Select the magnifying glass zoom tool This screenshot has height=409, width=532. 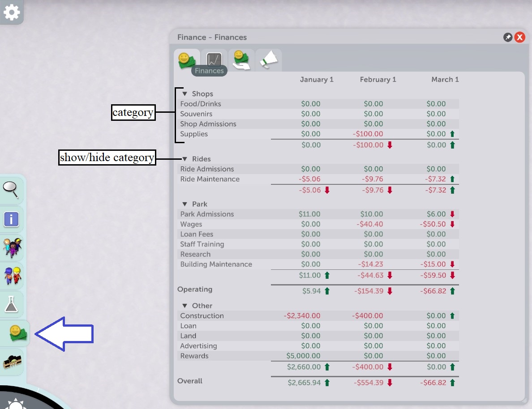[x=11, y=190]
